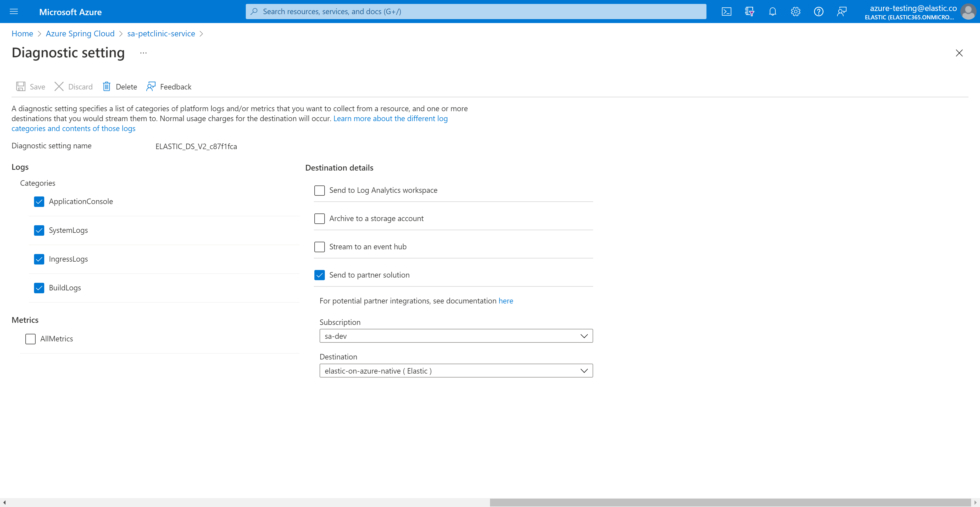980x507 pixels.
Task: Uncheck the ApplicationConsole log category
Action: (x=39, y=202)
